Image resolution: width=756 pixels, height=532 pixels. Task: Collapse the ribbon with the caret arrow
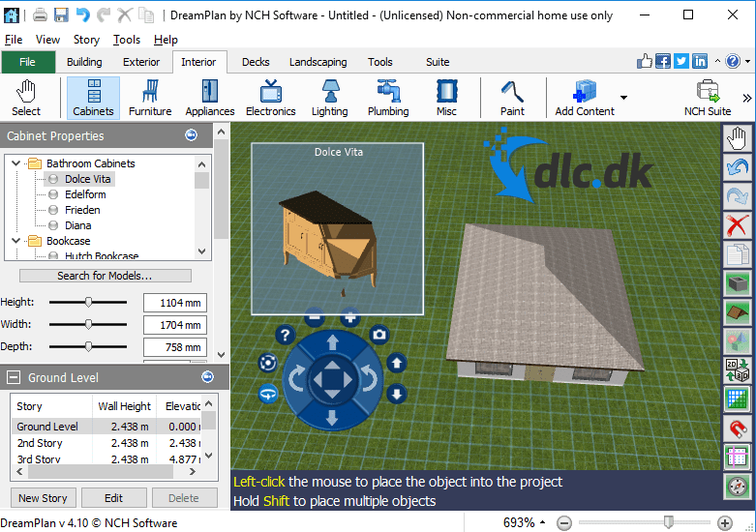click(717, 61)
